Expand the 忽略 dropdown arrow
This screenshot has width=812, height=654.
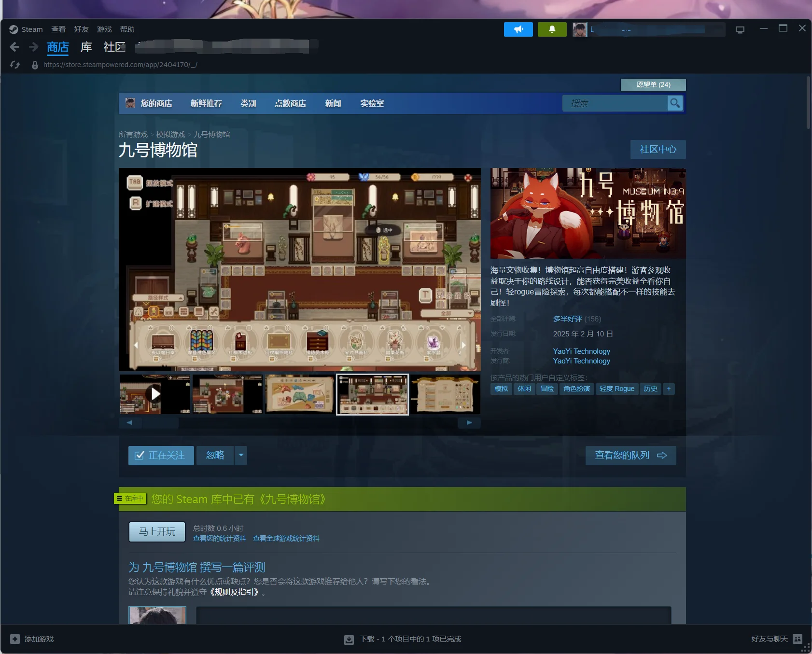(x=241, y=455)
